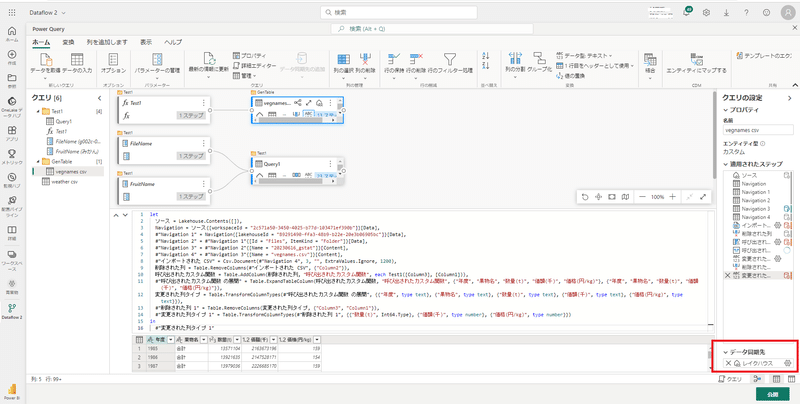Switch to the data grid view in status bar
Viewport: 800px width, 404px height.
tap(776, 379)
